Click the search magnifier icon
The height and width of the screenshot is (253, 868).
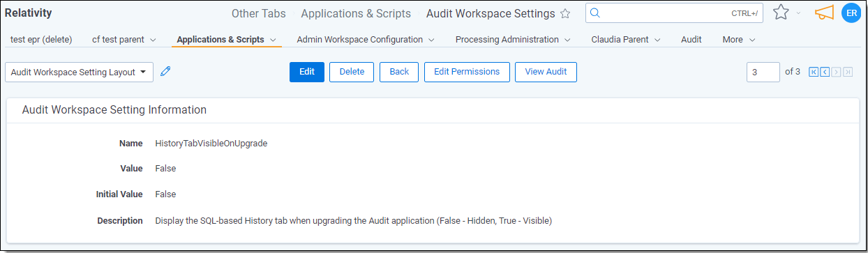(x=596, y=13)
